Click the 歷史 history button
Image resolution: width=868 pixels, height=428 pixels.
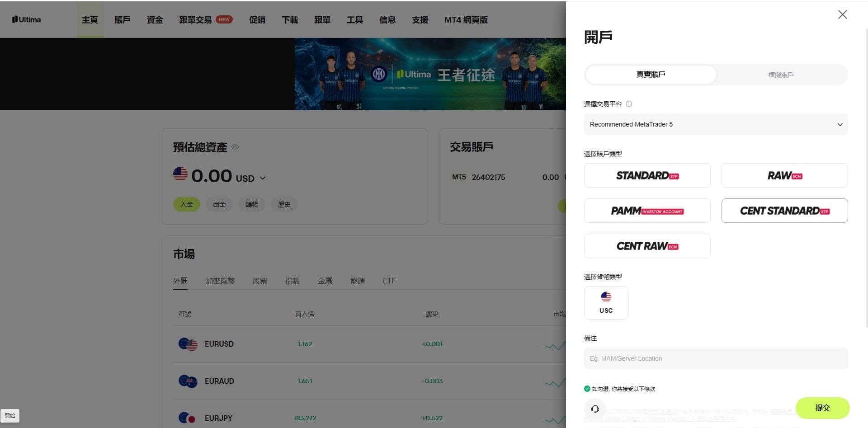(284, 204)
